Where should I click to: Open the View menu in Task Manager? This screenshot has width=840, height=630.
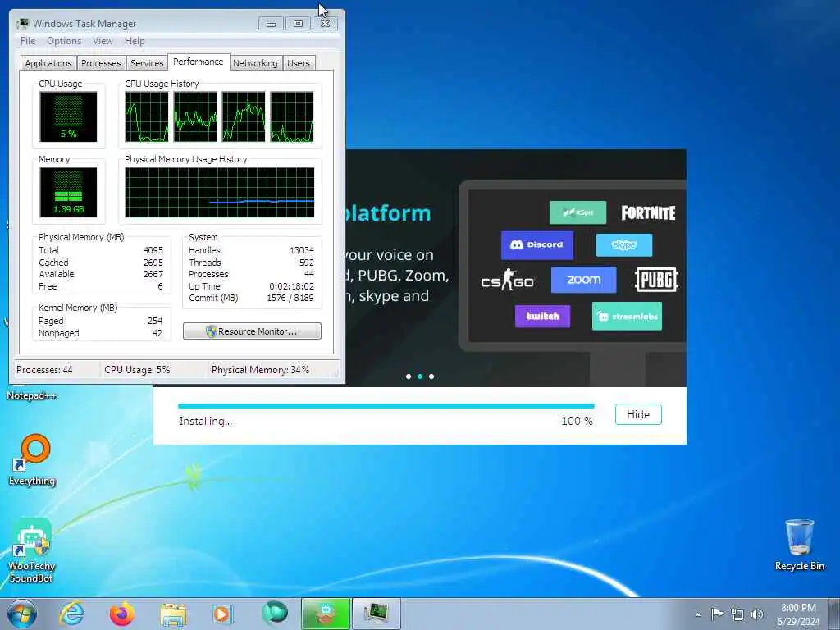tap(103, 41)
